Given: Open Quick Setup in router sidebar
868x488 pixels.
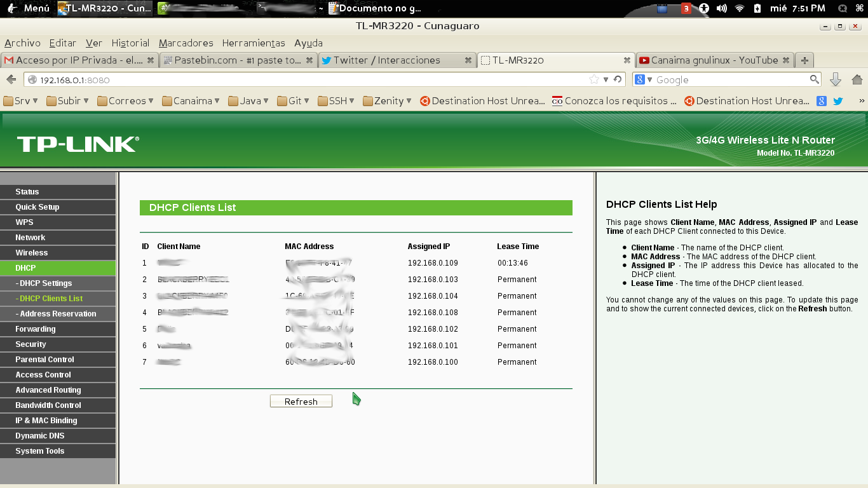Looking at the screenshot, I should tap(58, 207).
